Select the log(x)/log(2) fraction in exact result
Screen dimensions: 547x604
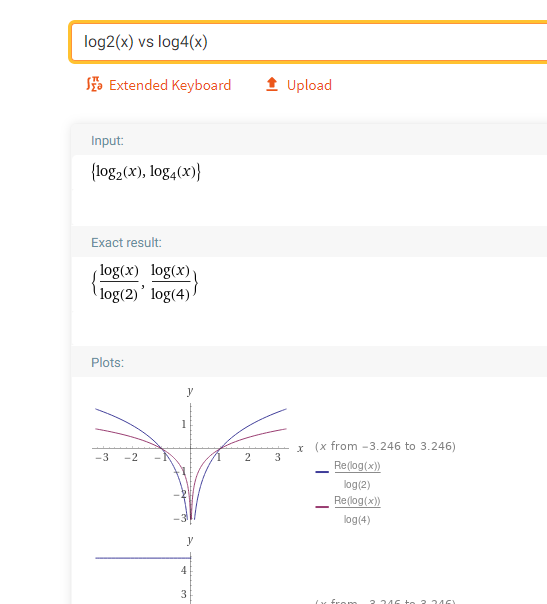coord(119,282)
